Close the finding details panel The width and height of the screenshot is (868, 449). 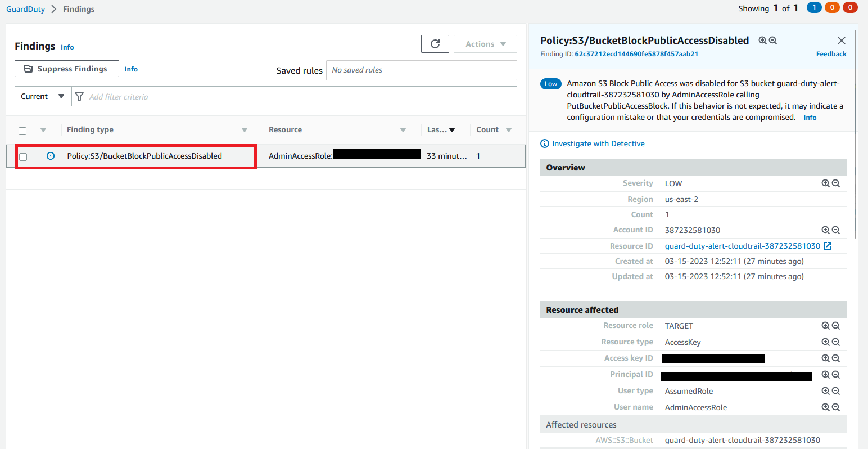(x=842, y=41)
